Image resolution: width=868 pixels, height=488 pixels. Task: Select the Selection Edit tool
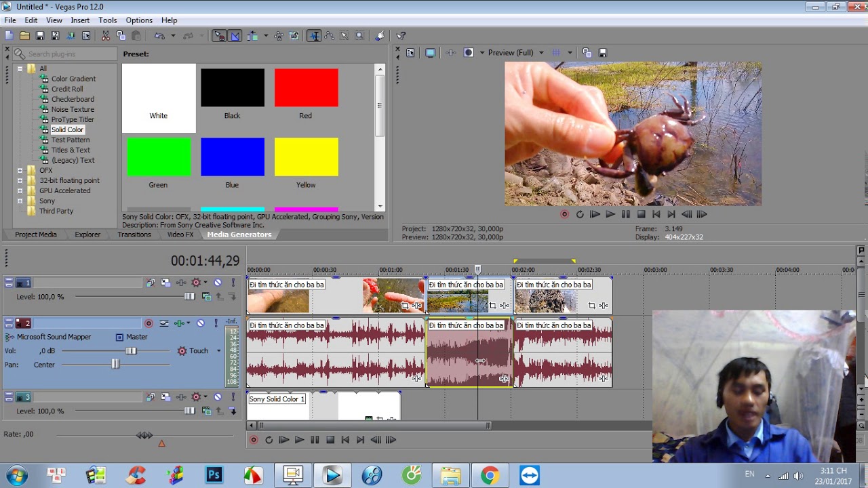tap(344, 36)
